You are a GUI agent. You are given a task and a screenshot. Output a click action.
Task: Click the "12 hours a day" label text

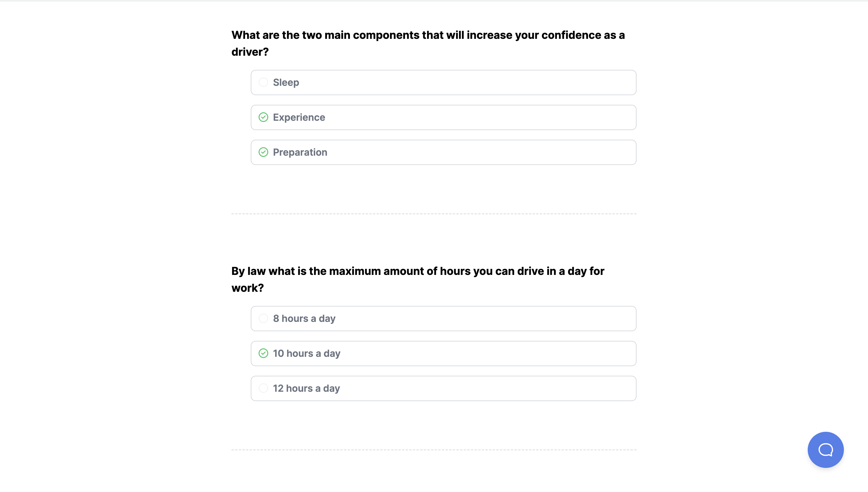[x=306, y=388]
